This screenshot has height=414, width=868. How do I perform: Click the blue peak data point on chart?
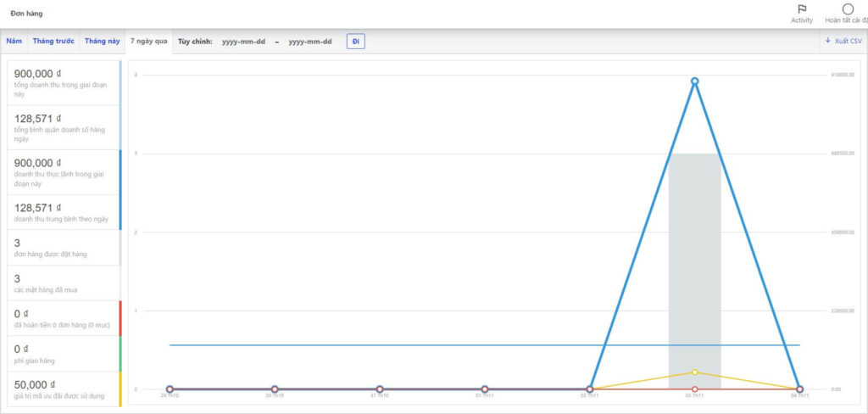694,81
